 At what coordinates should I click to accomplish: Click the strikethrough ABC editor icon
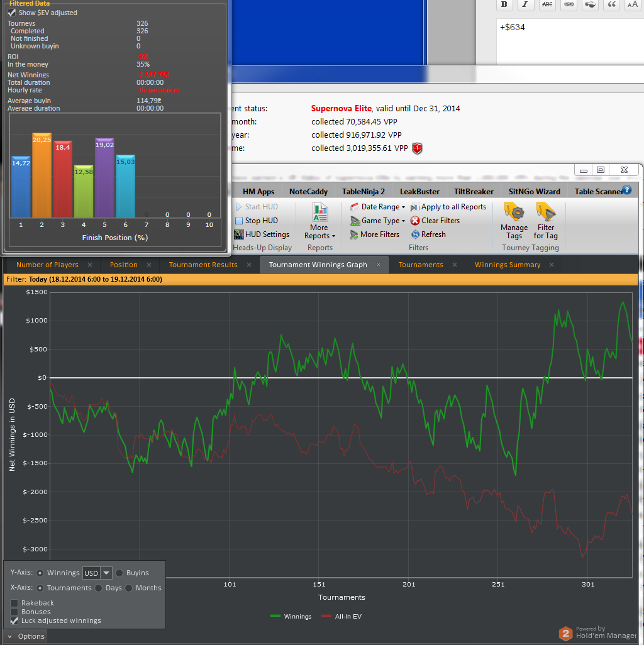point(547,4)
